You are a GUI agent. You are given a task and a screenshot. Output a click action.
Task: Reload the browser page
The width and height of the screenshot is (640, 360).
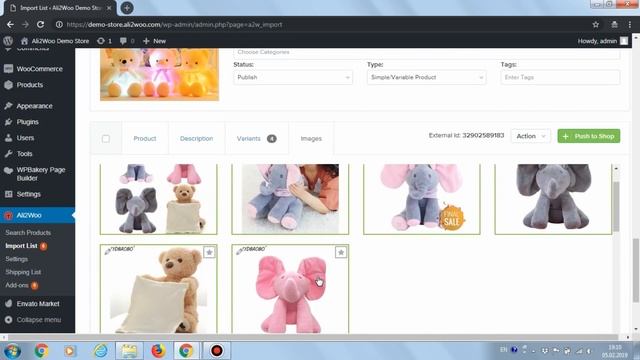pos(40,24)
